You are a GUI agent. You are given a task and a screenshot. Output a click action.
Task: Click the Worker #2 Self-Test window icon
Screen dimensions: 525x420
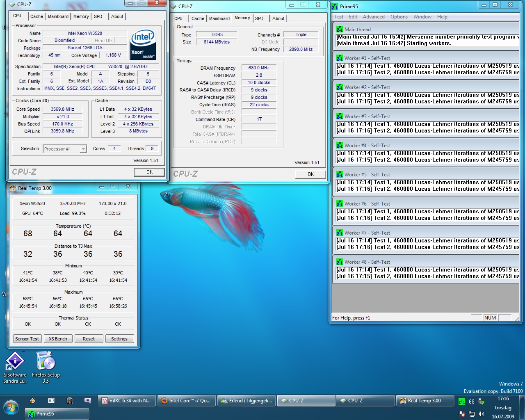pyautogui.click(x=340, y=87)
